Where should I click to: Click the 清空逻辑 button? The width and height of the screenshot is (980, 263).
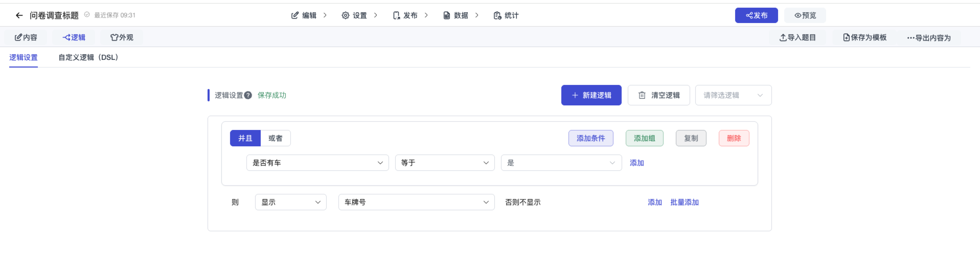(x=658, y=95)
